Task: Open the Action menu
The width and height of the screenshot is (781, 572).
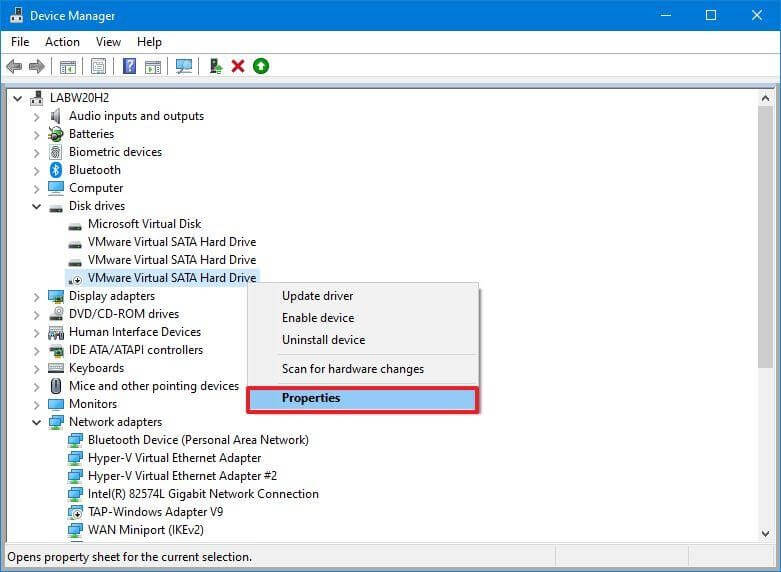Action: pos(62,42)
